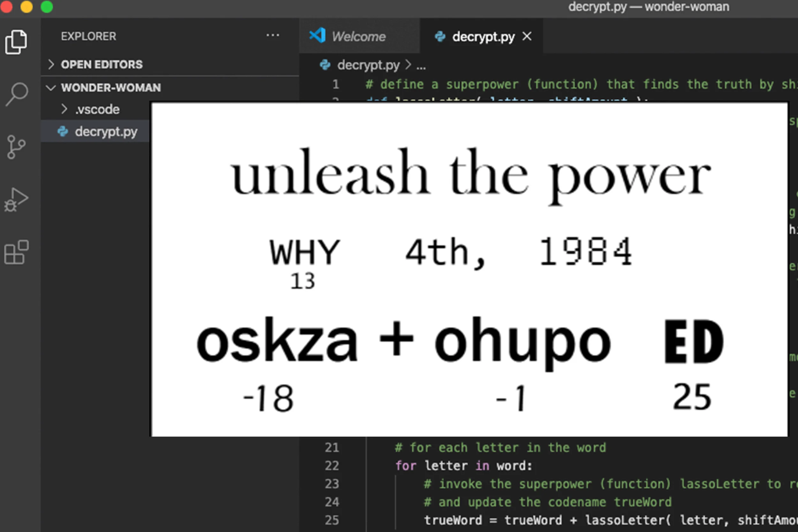Expand the Open Editors section

tap(51, 64)
